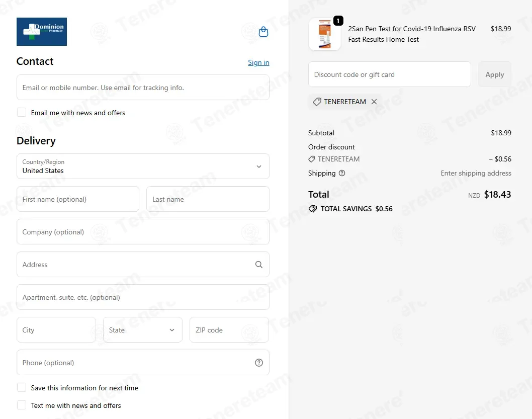Focus the Email or mobile number field
Image resolution: width=532 pixels, height=419 pixels.
143,88
